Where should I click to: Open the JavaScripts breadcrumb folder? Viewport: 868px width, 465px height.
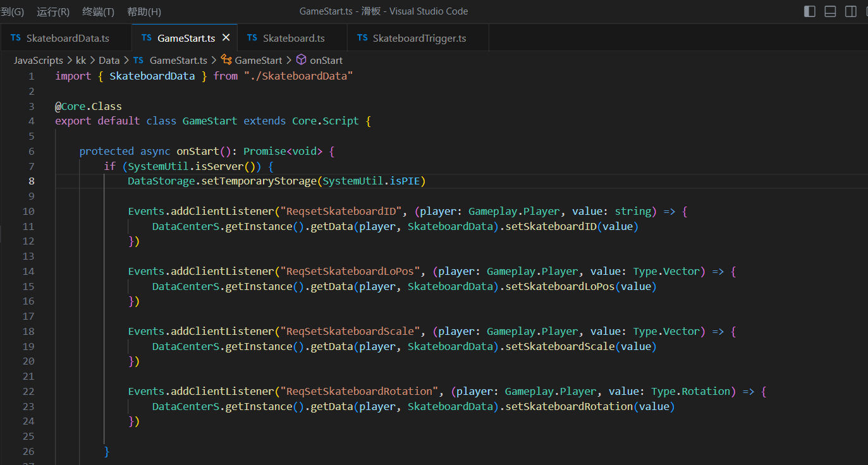[39, 61]
